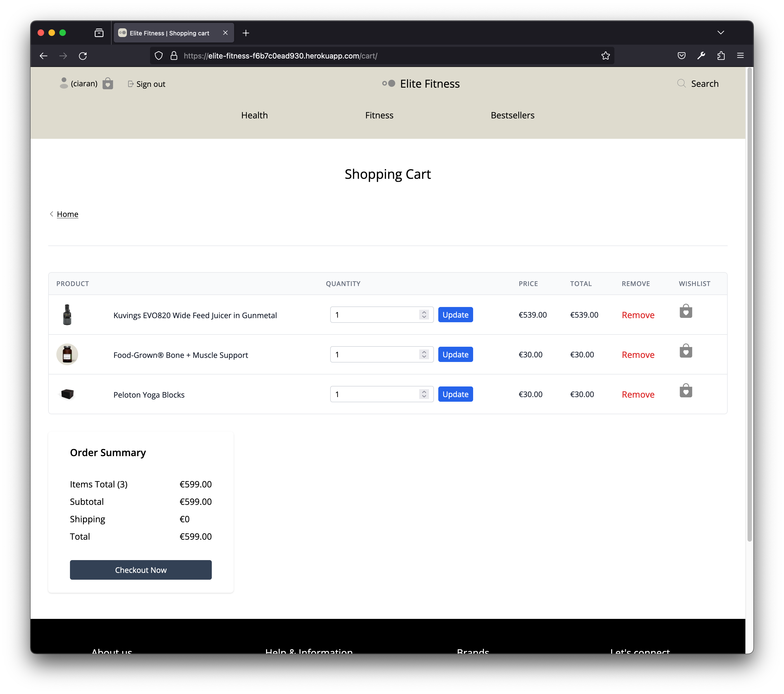
Task: Click quantity stepper for Peloton Yoga Blocks
Action: point(424,394)
